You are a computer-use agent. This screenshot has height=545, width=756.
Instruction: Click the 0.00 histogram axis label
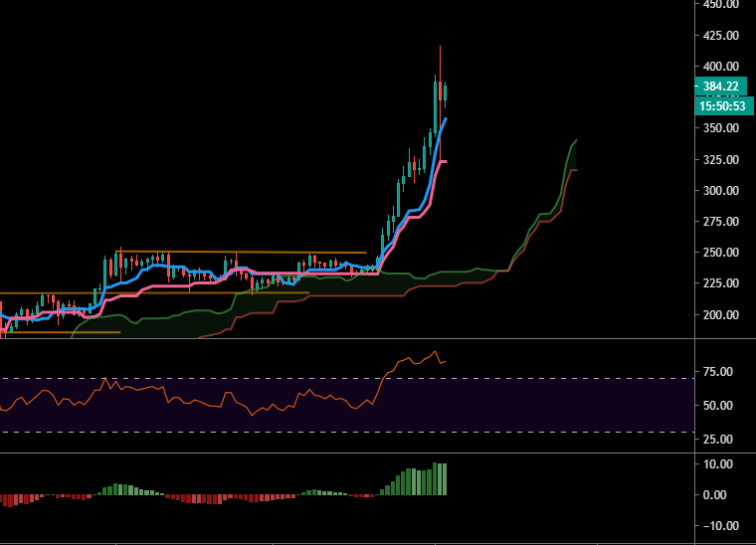point(720,494)
